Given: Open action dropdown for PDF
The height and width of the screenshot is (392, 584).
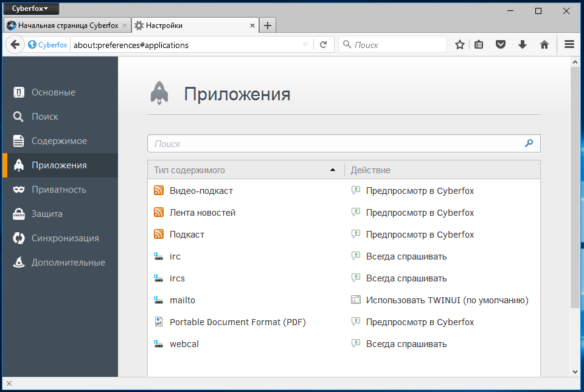Looking at the screenshot, I should tap(443, 322).
